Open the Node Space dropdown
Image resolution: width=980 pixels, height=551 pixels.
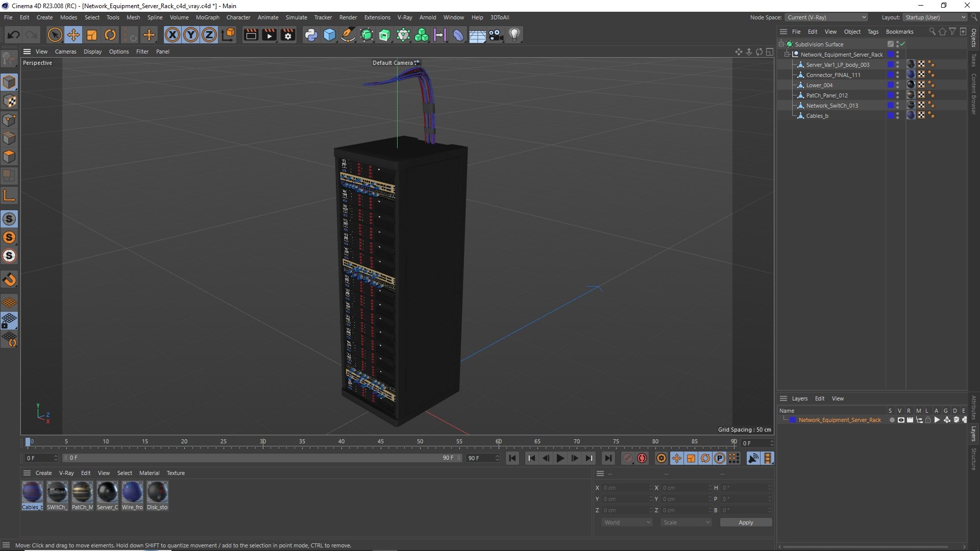tap(826, 17)
